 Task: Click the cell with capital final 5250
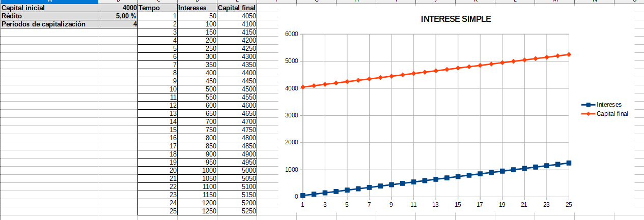pyautogui.click(x=237, y=211)
